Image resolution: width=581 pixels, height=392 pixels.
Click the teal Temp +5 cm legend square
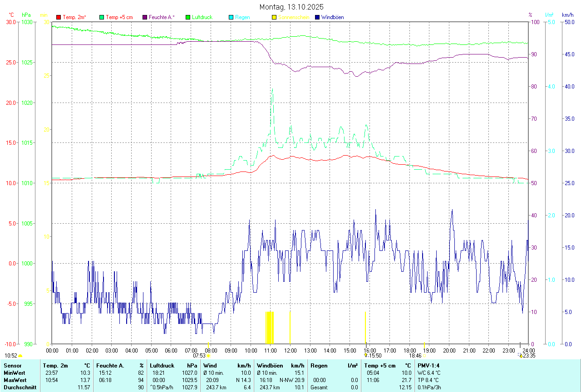(x=102, y=17)
